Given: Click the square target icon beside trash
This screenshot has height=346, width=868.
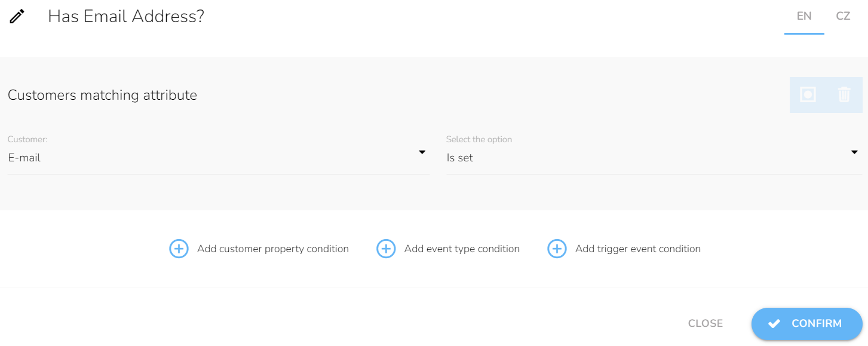Looking at the screenshot, I should [x=808, y=94].
